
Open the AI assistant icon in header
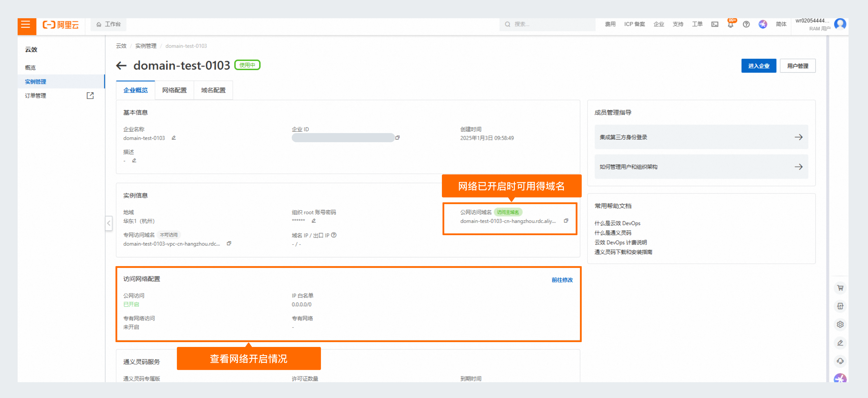763,24
